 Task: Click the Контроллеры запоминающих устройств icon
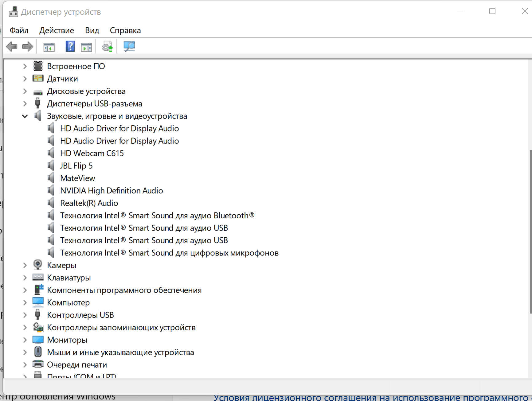(x=38, y=327)
